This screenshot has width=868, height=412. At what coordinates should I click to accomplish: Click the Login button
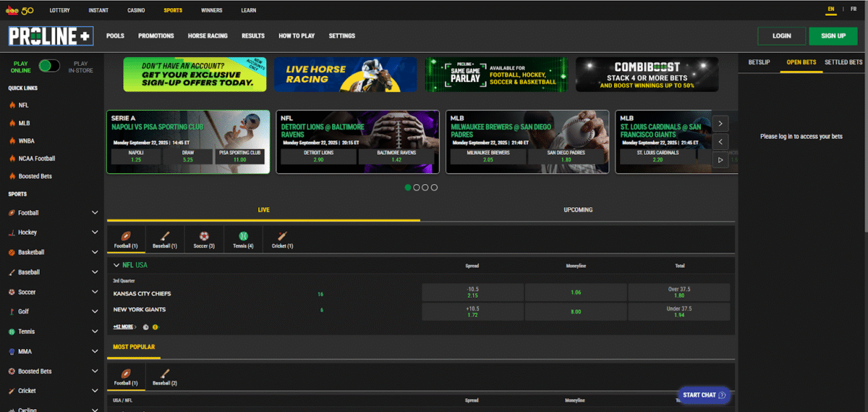pyautogui.click(x=781, y=35)
